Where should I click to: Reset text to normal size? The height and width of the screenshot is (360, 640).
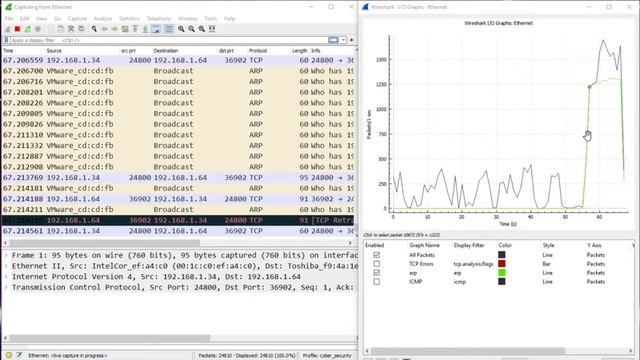202,29
